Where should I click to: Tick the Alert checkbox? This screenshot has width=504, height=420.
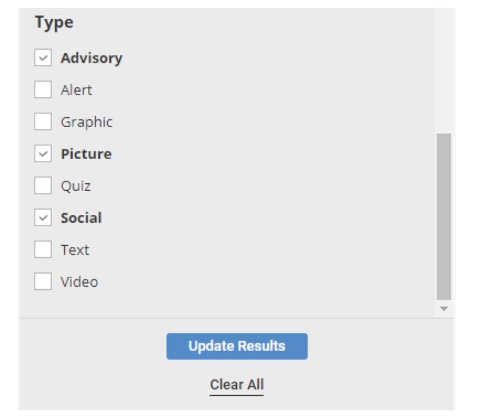click(43, 90)
